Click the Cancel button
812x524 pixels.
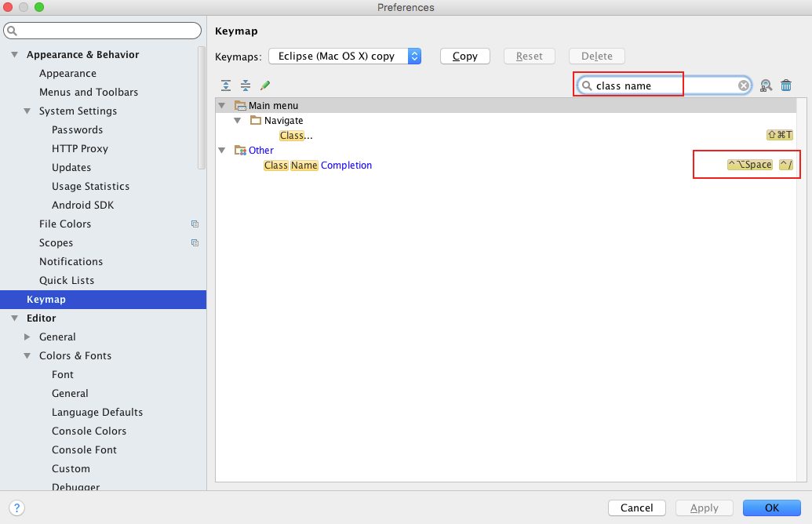637,508
